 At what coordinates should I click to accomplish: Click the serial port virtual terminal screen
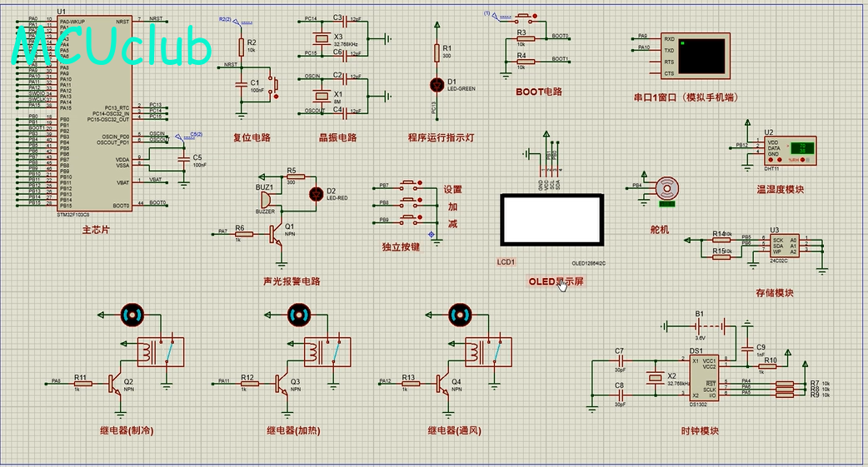tap(701, 55)
